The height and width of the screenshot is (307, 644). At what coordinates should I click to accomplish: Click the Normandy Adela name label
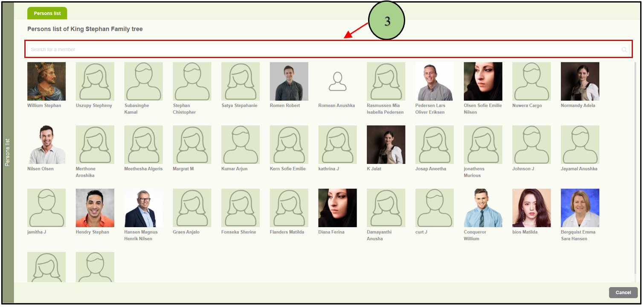coord(578,105)
